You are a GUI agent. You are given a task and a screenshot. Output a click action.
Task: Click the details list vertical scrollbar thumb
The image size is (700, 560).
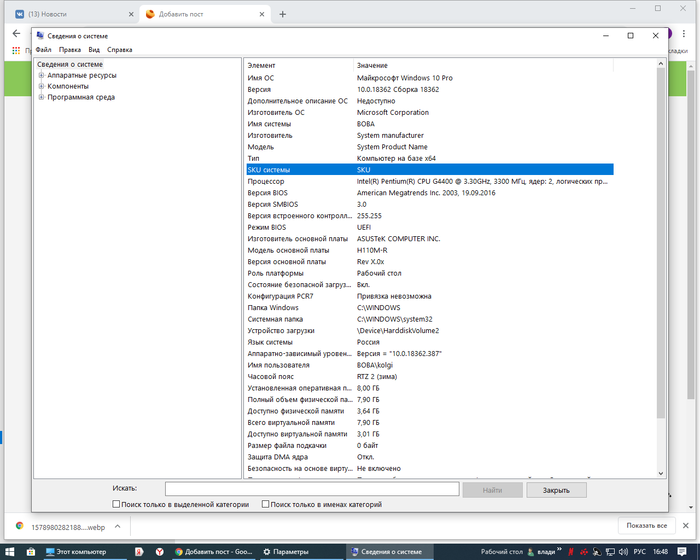[x=661, y=243]
